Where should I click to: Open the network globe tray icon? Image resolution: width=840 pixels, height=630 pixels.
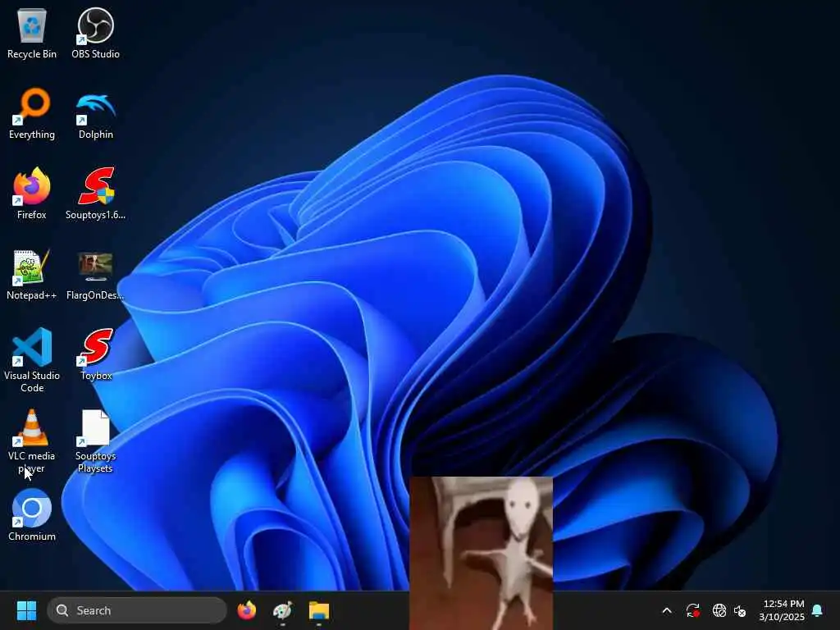pyautogui.click(x=719, y=610)
